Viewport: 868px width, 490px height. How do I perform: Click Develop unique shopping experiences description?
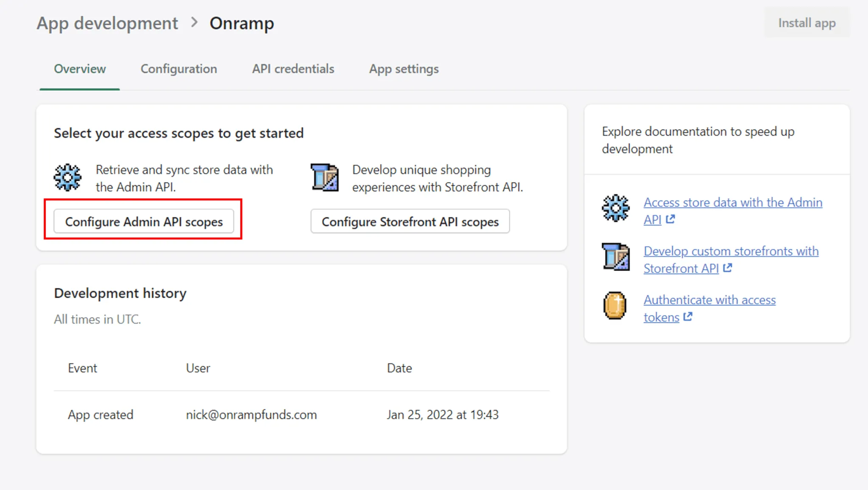pos(438,178)
